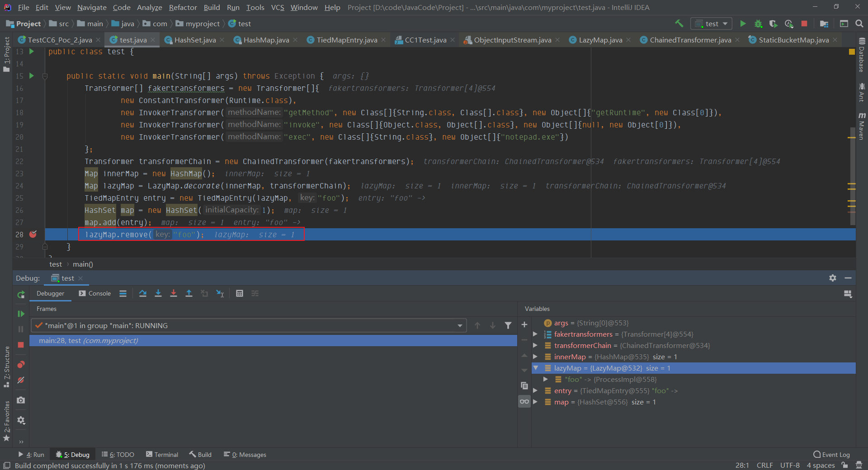Screen dimensions: 868x470
Task: Restore the debug layout icon
Action: coord(848,294)
